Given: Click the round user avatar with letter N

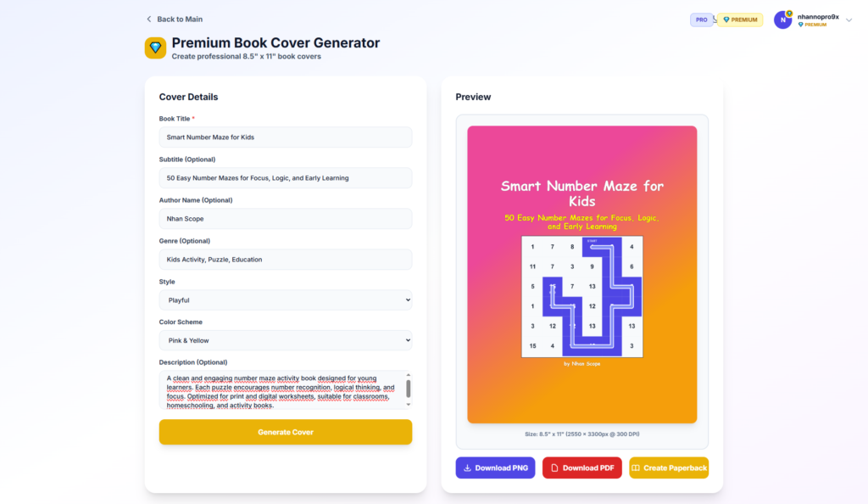Looking at the screenshot, I should 782,20.
